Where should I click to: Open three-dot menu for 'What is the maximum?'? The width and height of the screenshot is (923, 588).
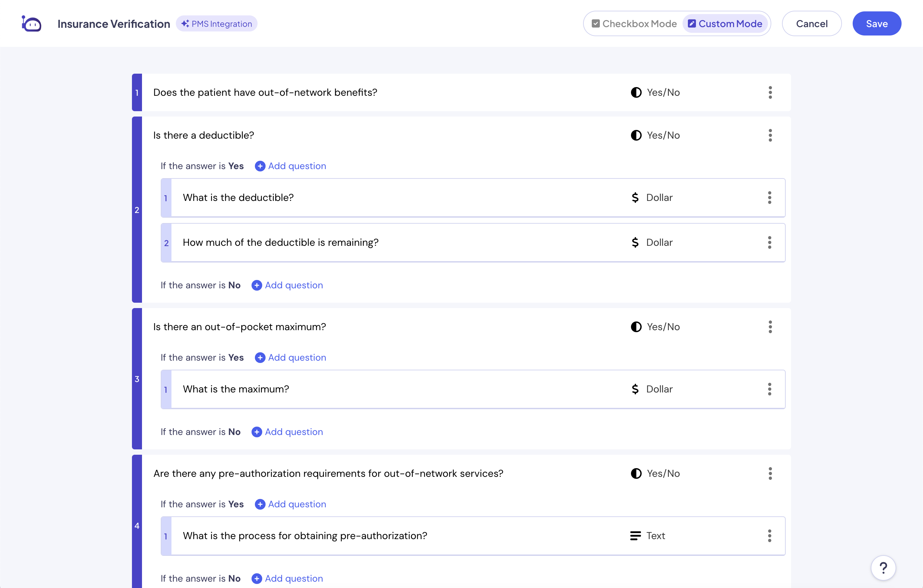pyautogui.click(x=769, y=389)
